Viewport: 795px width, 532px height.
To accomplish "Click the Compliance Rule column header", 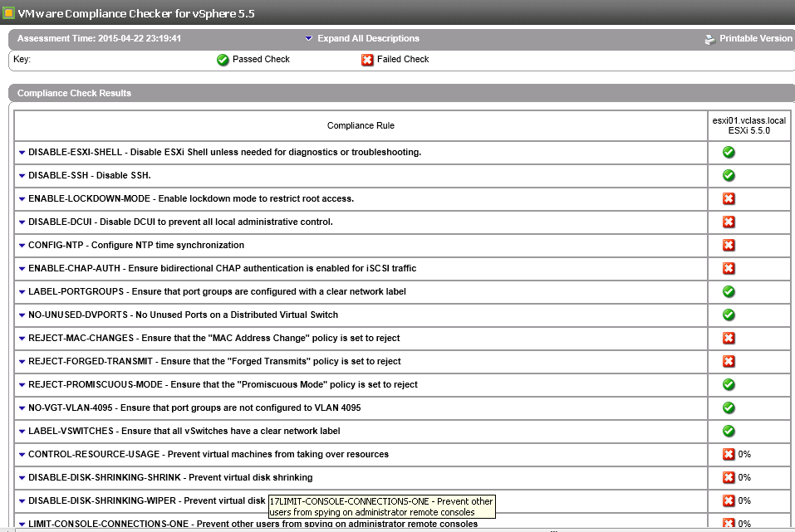I will 361,125.
